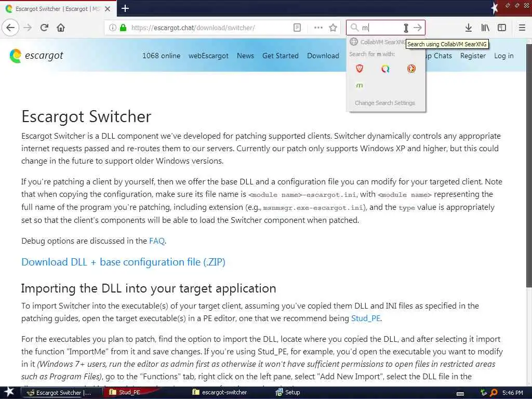Click the forward navigation arrow
Screen dimensions: 532x399
point(28,28)
